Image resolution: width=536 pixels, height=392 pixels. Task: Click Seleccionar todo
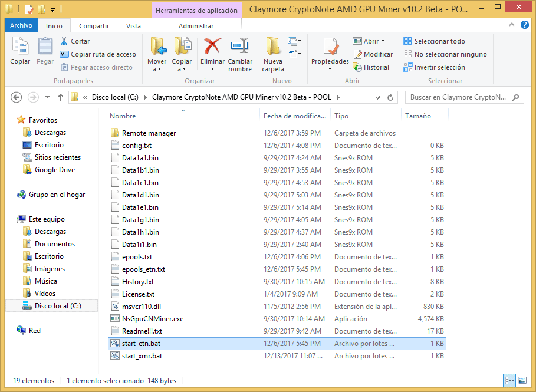[x=434, y=41]
